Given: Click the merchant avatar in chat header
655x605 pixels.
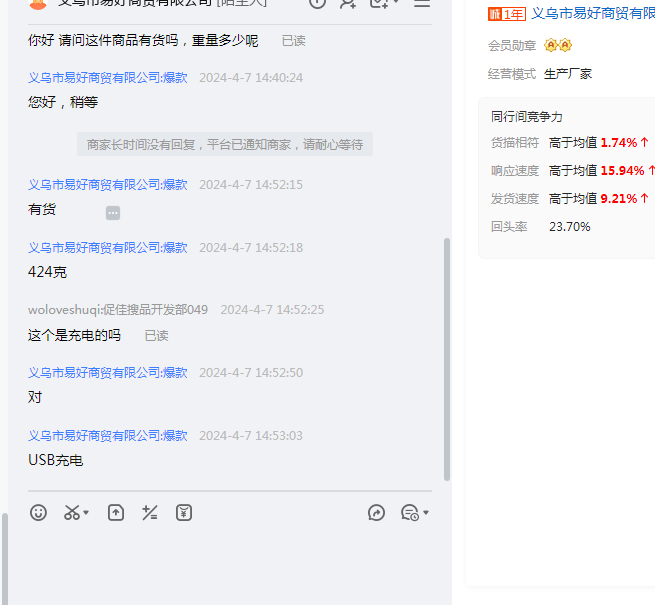Looking at the screenshot, I should click(x=38, y=4).
